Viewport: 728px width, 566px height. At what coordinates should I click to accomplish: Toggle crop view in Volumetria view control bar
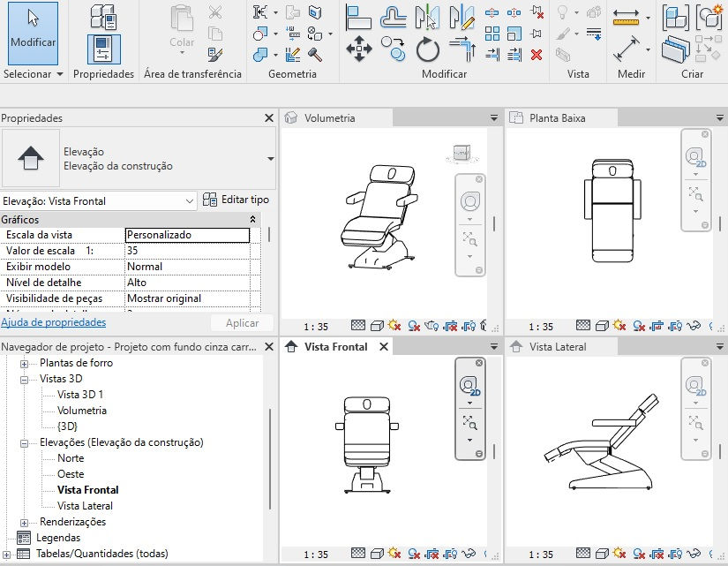[x=450, y=326]
